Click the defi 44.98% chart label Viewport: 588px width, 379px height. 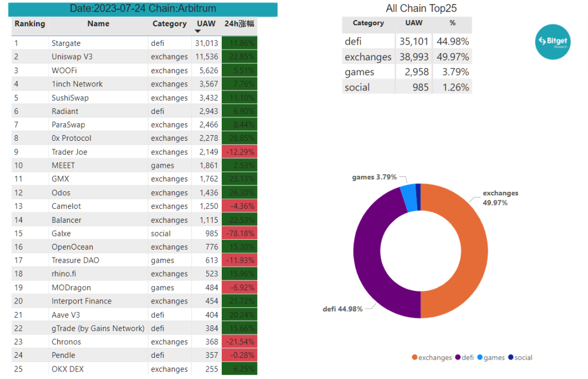tap(342, 309)
